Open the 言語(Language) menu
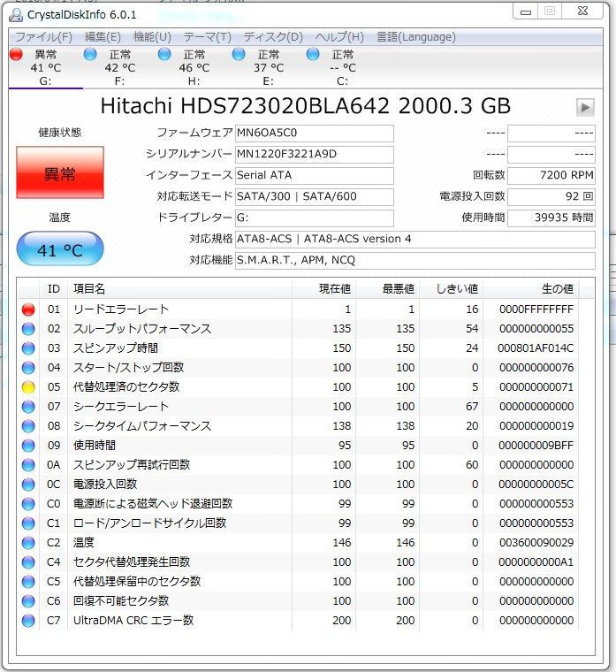 pyautogui.click(x=416, y=37)
